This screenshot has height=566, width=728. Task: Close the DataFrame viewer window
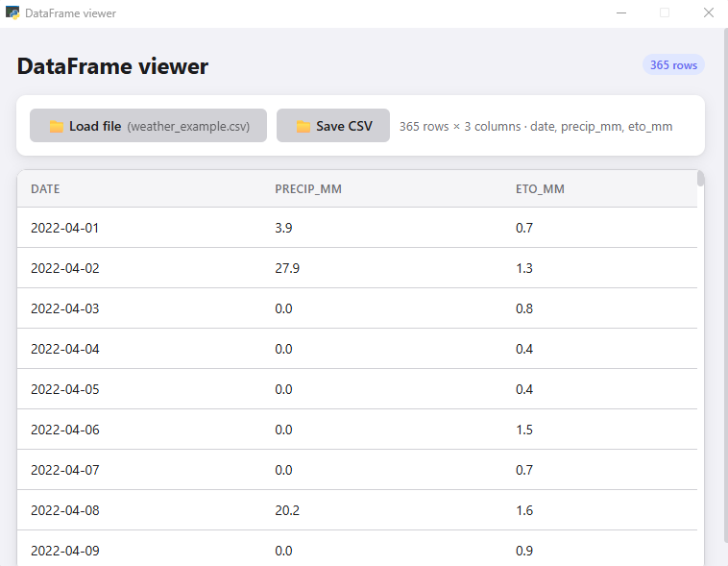point(709,13)
